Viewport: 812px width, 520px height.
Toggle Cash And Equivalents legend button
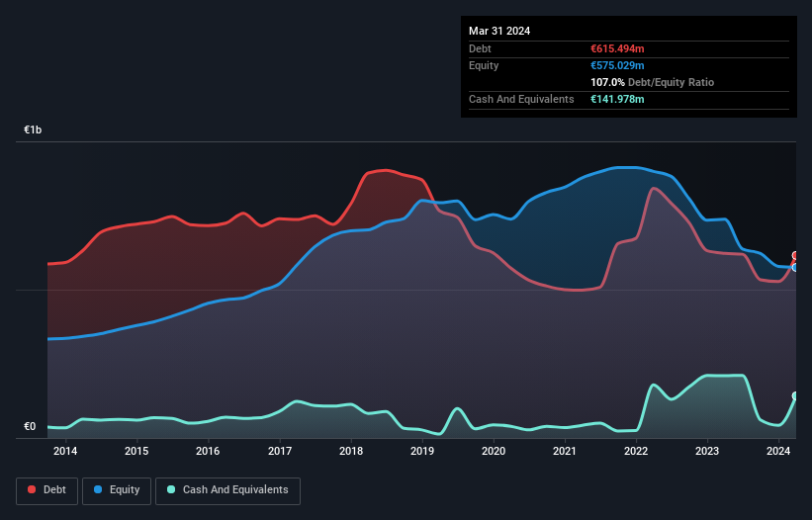227,490
